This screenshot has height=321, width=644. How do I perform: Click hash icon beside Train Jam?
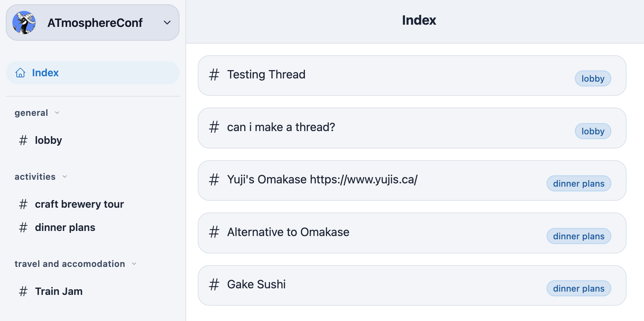[23, 291]
